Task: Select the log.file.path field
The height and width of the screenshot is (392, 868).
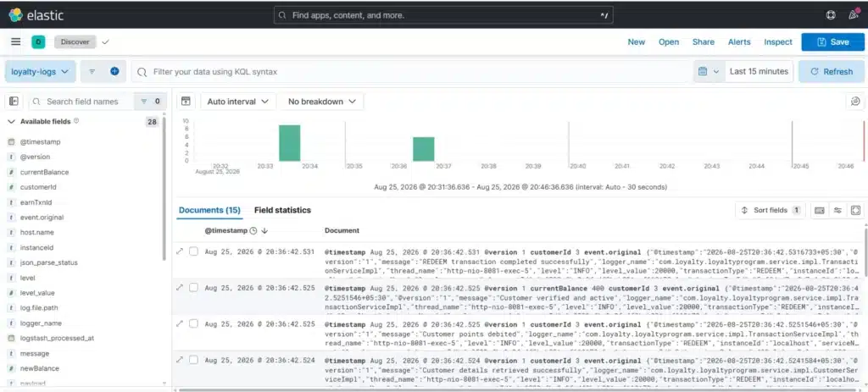Action: [x=39, y=308]
